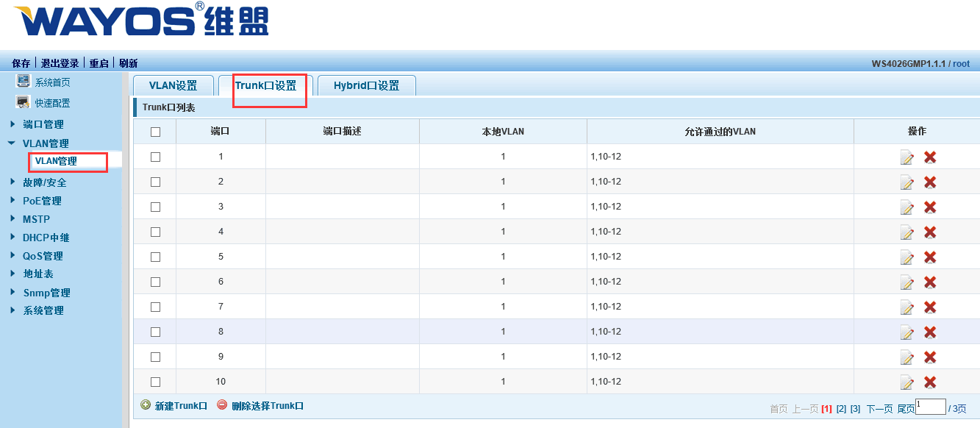Edit the Trunk entry for port 3
The image size is (980, 428).
[907, 207]
